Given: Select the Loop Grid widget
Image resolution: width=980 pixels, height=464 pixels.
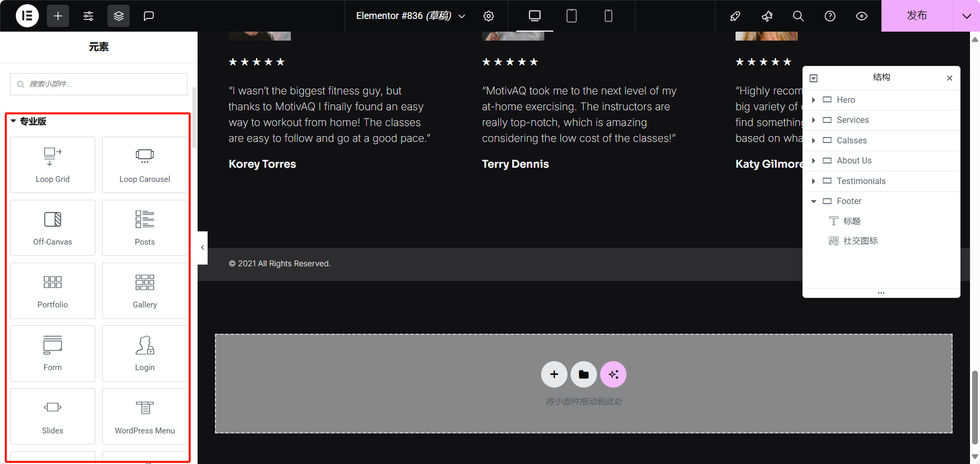Looking at the screenshot, I should coord(53,165).
